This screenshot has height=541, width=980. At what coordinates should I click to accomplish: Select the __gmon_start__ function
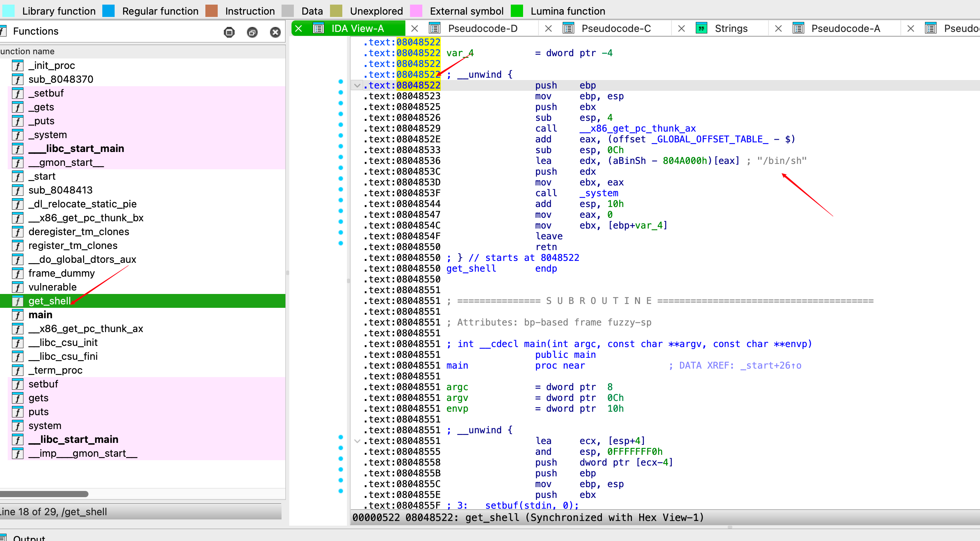coord(143,162)
